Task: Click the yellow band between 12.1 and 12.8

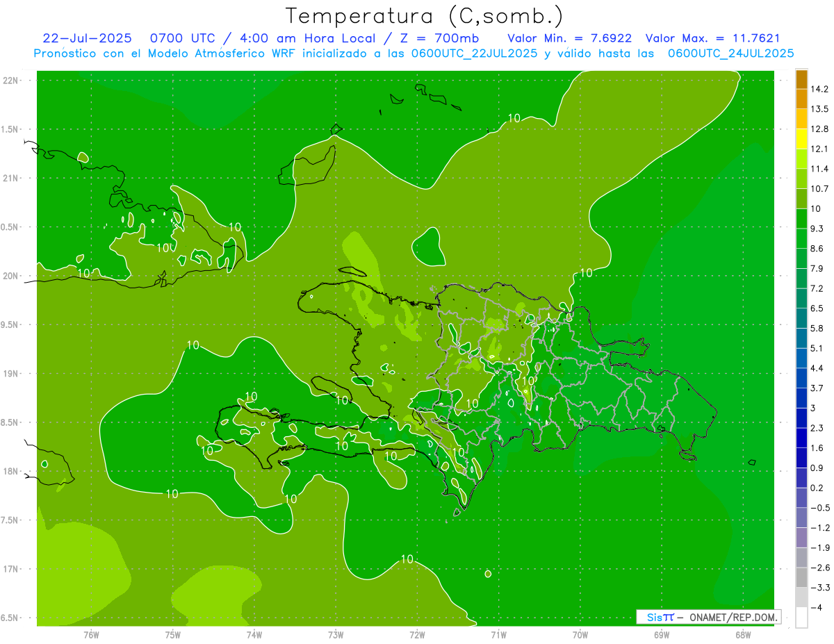Action: tap(801, 139)
